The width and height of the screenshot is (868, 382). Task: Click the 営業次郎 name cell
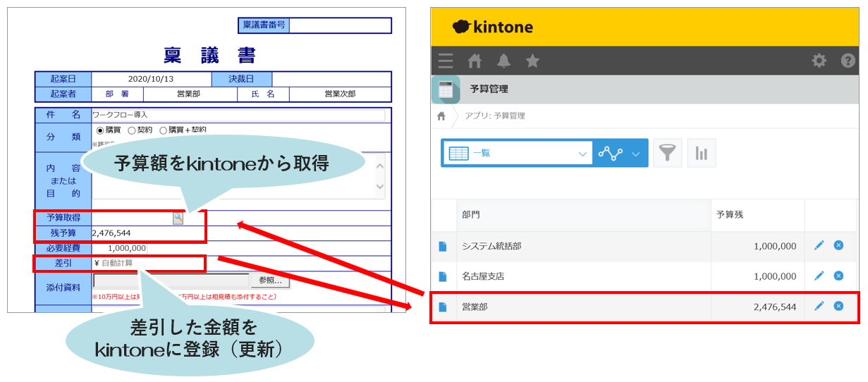click(340, 94)
